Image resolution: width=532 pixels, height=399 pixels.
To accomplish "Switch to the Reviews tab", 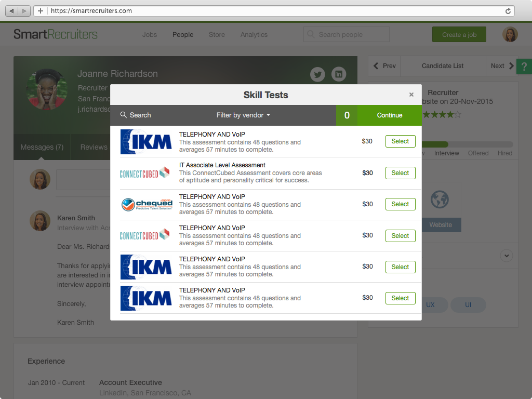I will 94,147.
